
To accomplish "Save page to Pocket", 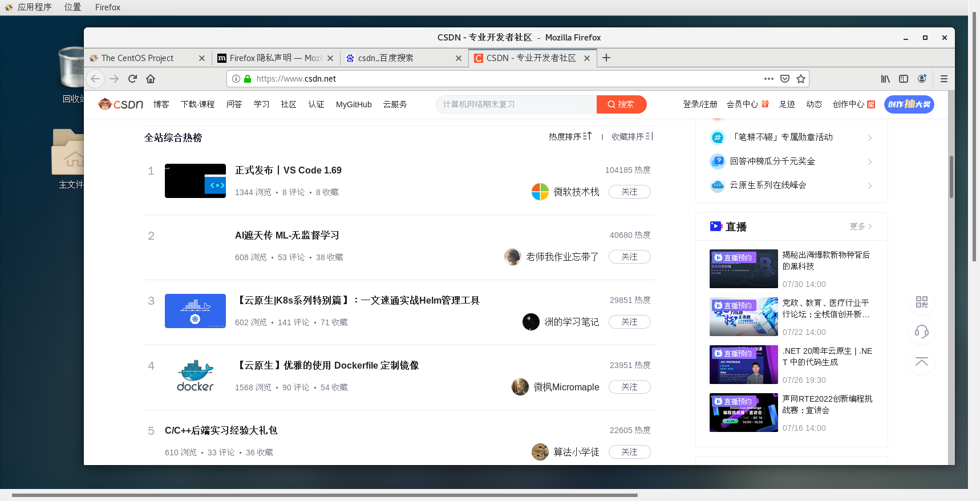I will (x=785, y=79).
